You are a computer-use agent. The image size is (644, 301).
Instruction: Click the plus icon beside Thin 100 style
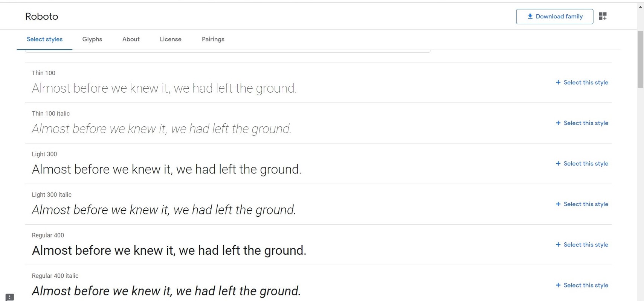pos(558,82)
